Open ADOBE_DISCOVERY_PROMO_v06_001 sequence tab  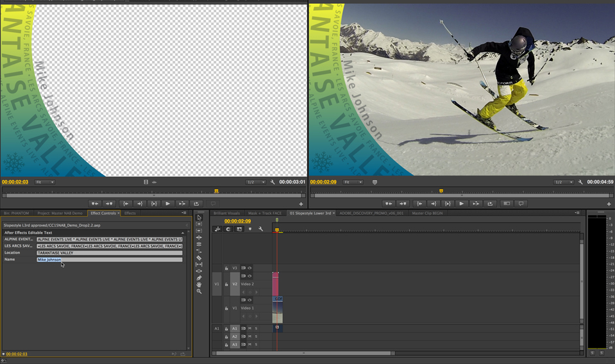(371, 213)
